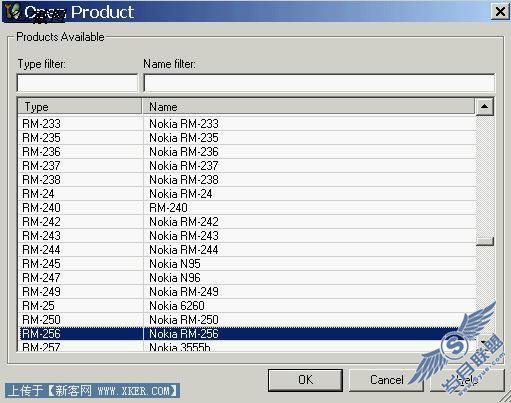
Task: Click the Name filter input field
Action: (x=319, y=83)
